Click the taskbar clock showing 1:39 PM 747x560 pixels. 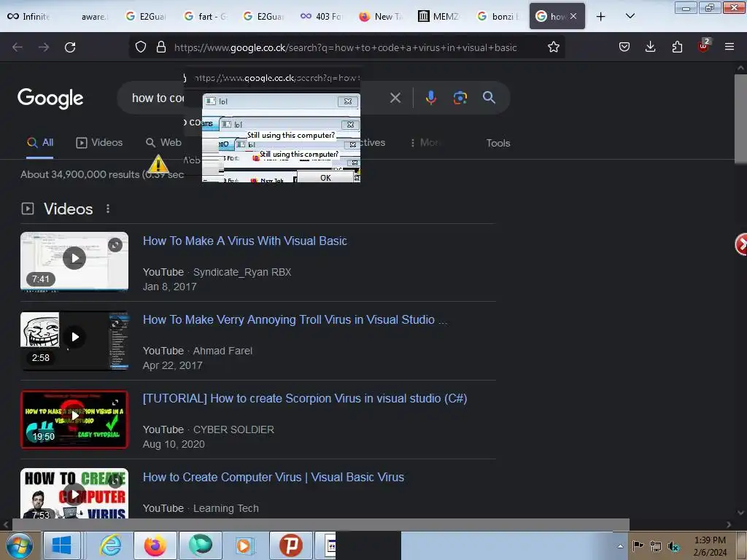(710, 546)
